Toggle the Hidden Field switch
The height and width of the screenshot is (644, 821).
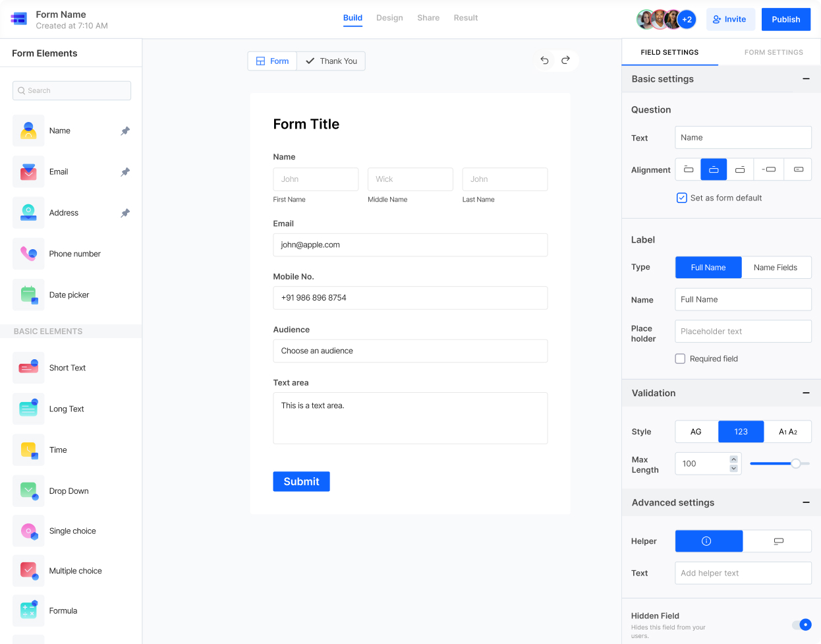802,624
